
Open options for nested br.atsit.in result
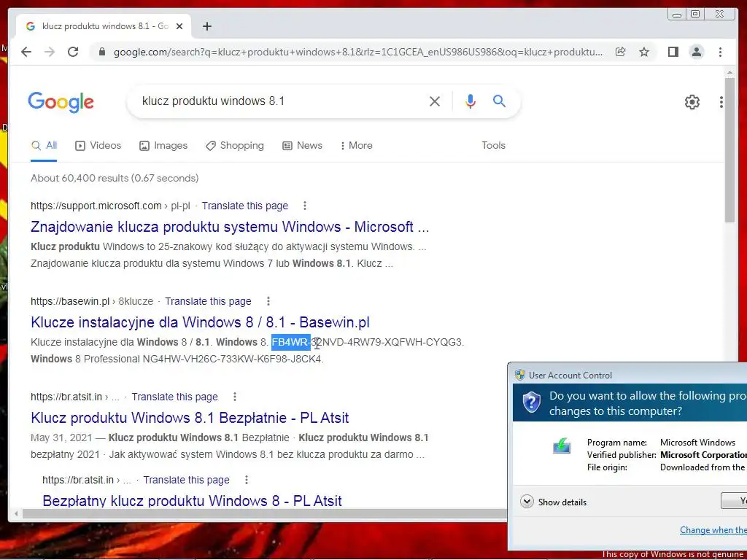coord(247,480)
